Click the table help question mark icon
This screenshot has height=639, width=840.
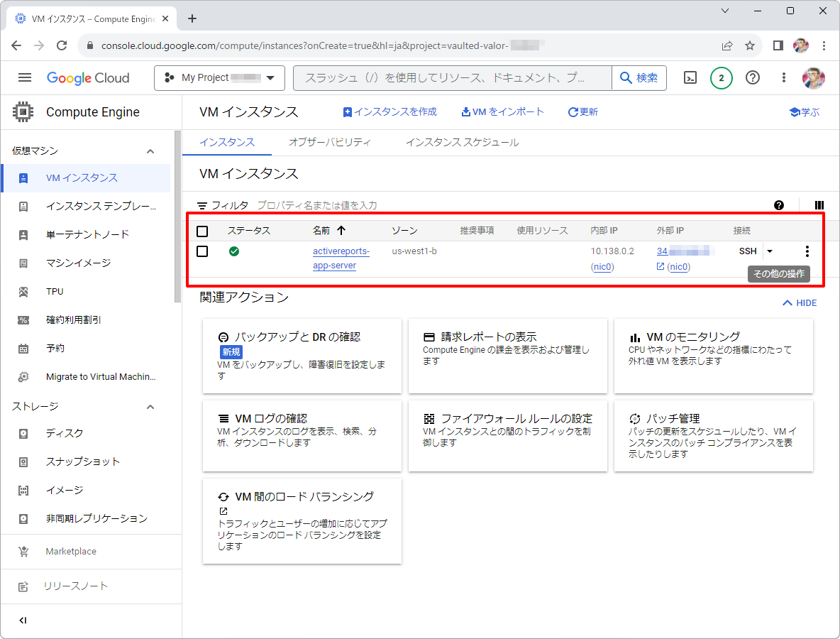coord(779,205)
